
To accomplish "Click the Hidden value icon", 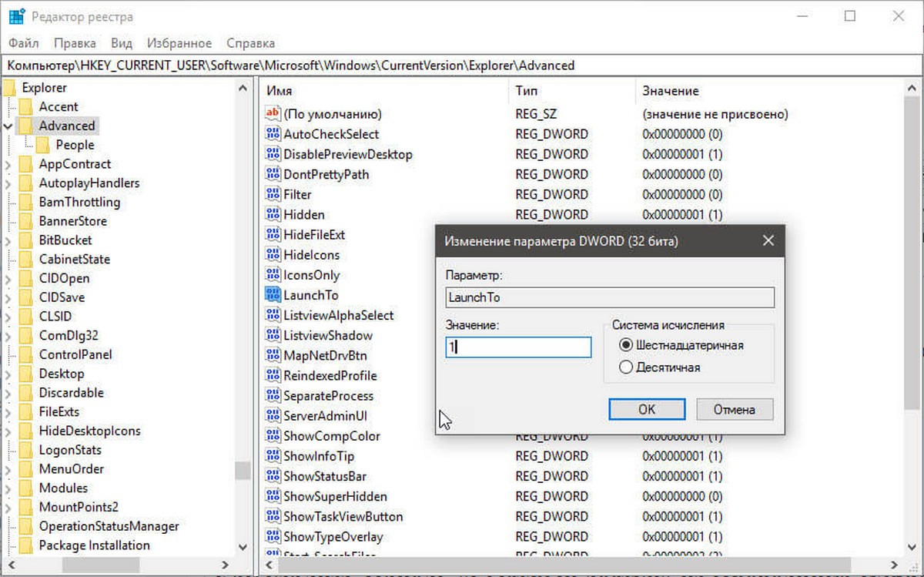I will tap(273, 214).
